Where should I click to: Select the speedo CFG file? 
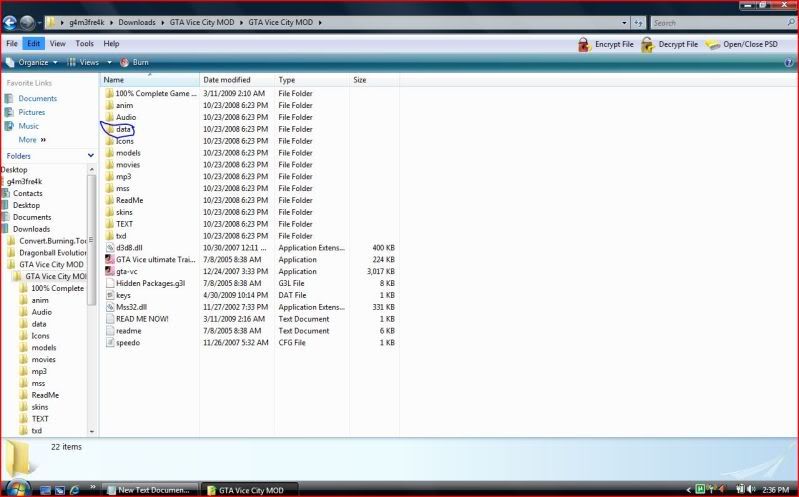click(122, 343)
